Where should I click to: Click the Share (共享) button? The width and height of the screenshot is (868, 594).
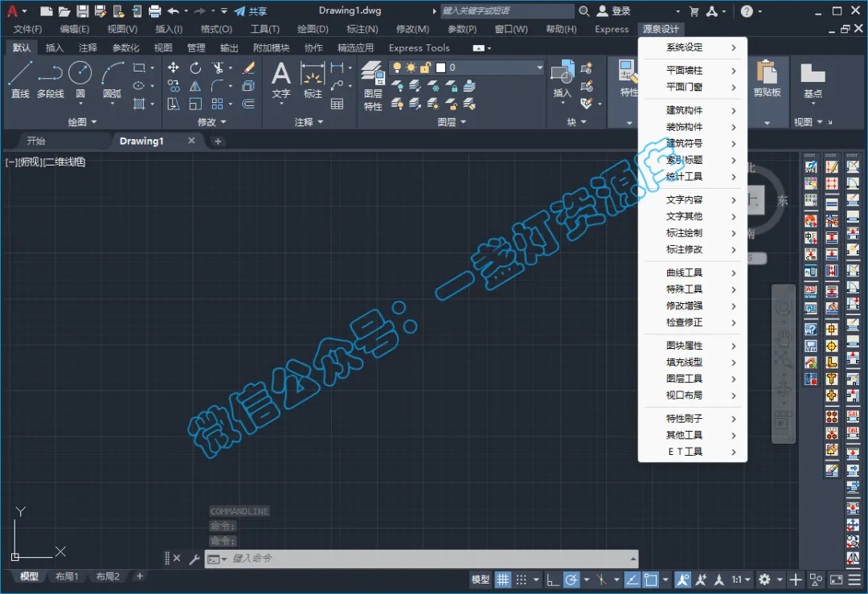[x=250, y=11]
